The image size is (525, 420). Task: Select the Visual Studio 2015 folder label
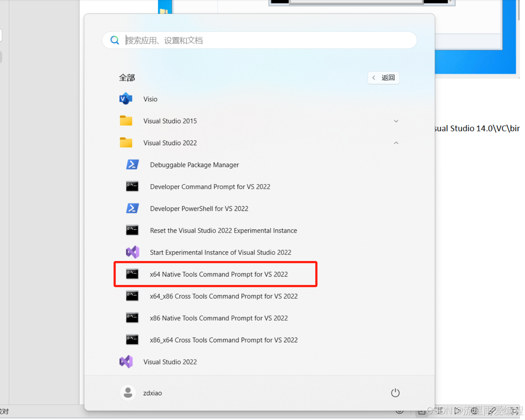(x=170, y=121)
